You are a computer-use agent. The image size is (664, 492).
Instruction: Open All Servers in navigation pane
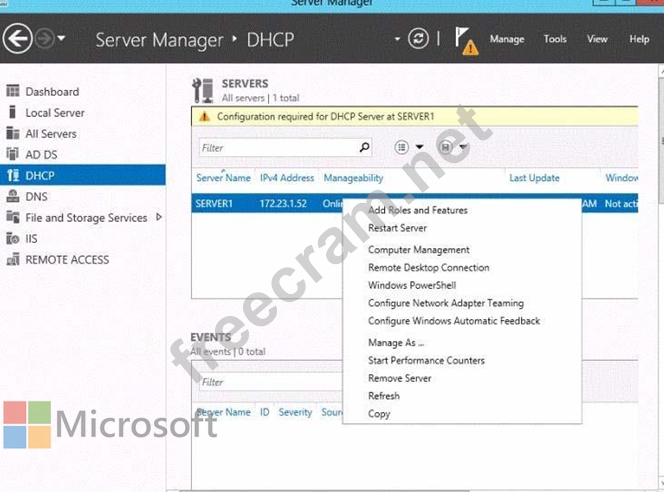click(51, 134)
